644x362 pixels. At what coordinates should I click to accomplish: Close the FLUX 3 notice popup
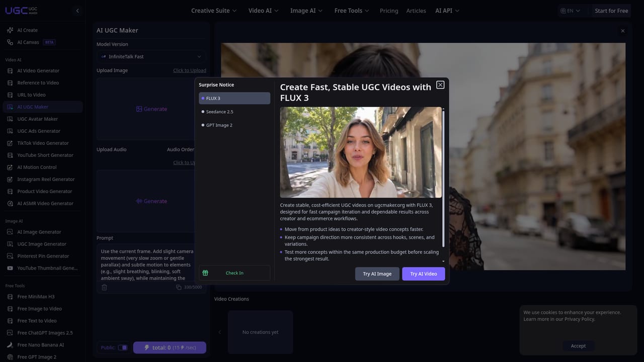440,85
